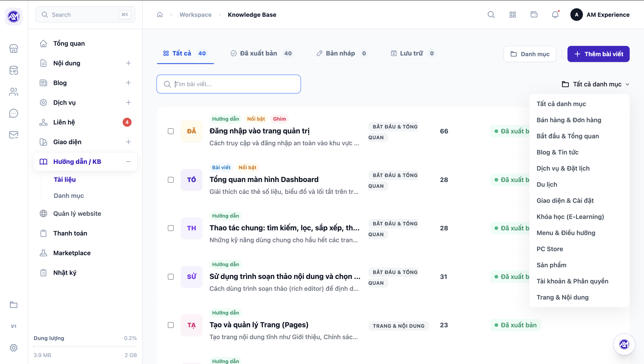Open the store icon in the left rail
Viewport: 644px width, 364px height.
[14, 49]
